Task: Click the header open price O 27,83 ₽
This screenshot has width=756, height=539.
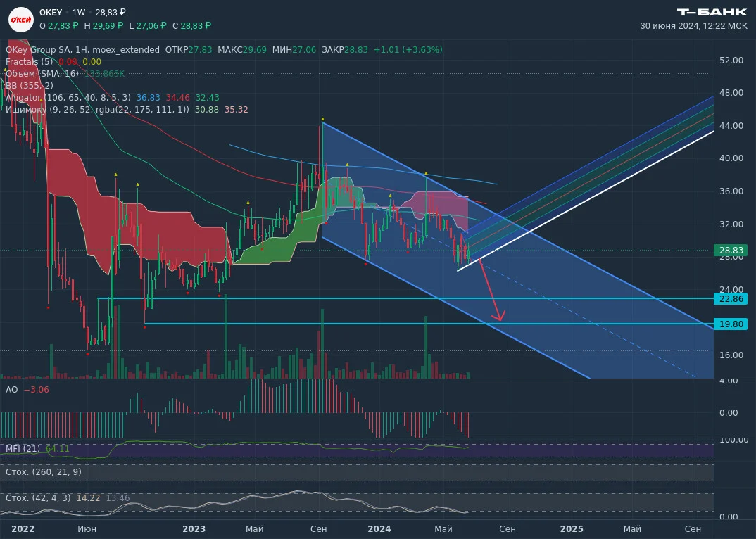Action: point(59,25)
